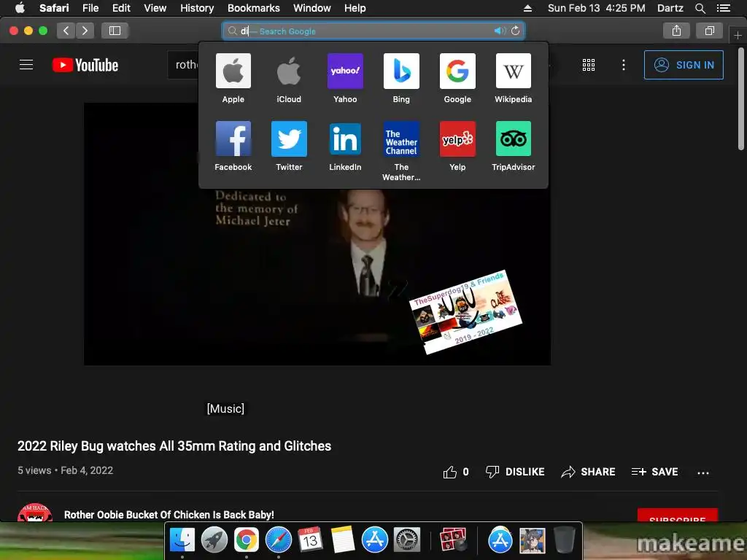Screen dimensions: 747x560
Task: Open the Help menu
Action: click(x=355, y=8)
